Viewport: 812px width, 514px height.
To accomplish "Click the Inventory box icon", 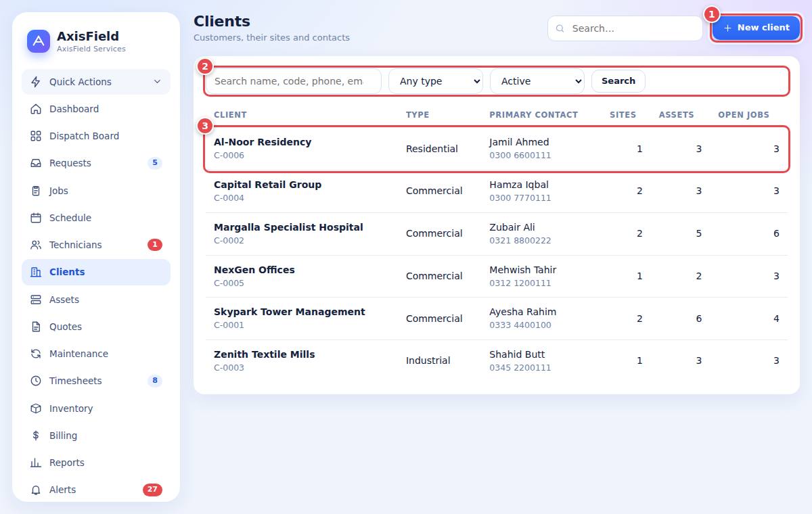I will [x=36, y=408].
